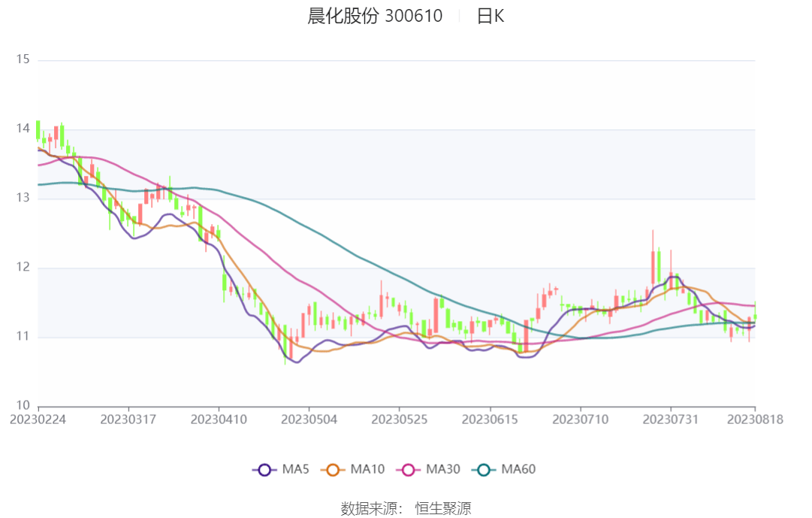Click the 15 value on price axis

(x=23, y=59)
